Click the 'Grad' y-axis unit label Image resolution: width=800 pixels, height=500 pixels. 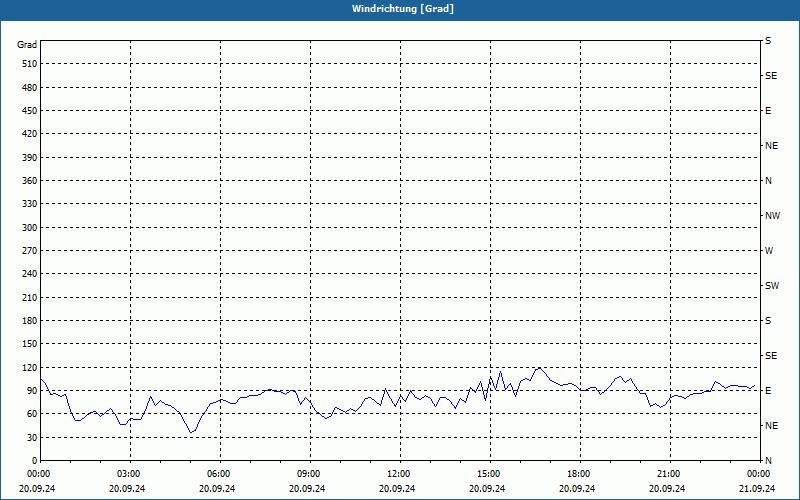tap(27, 45)
